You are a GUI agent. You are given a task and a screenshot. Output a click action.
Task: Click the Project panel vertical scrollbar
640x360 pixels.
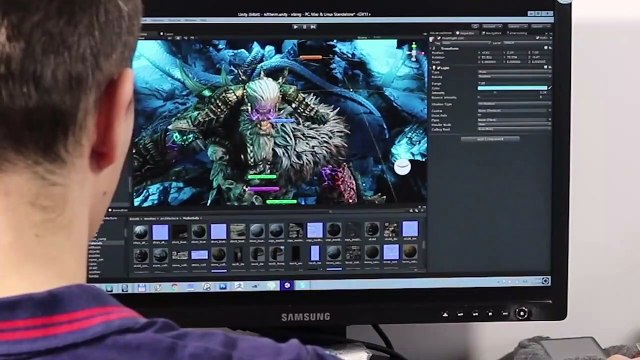pyautogui.click(x=423, y=245)
